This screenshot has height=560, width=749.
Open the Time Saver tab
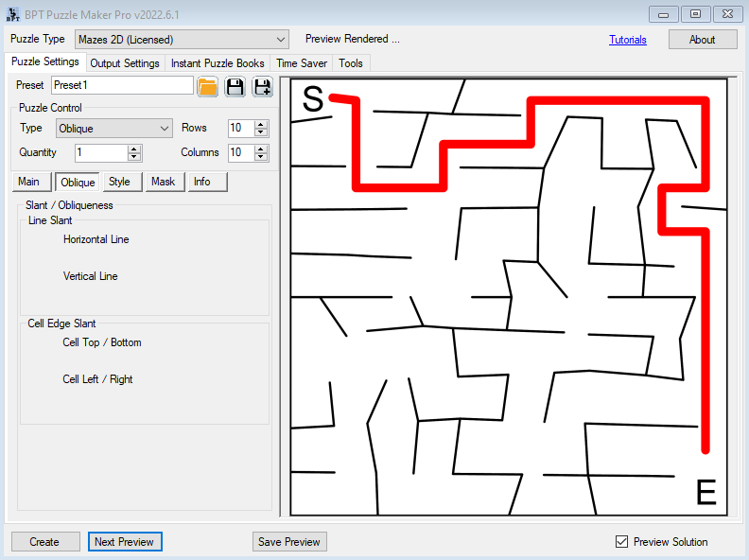[x=302, y=63]
